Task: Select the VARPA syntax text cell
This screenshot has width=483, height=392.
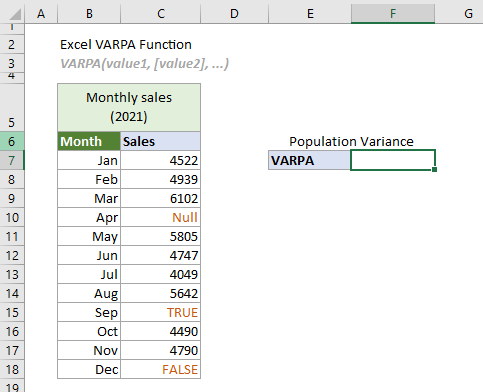Action: (x=144, y=64)
